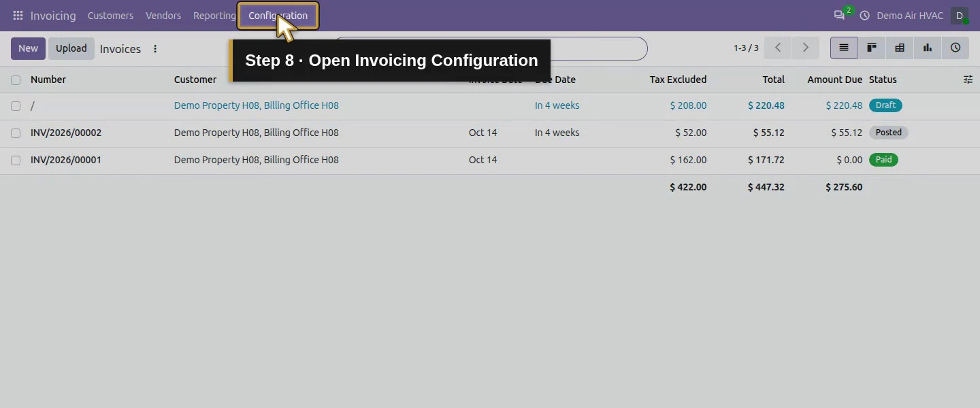This screenshot has width=980, height=408.
Task: Tick checkbox for INV/2026/00001
Action: [16, 160]
